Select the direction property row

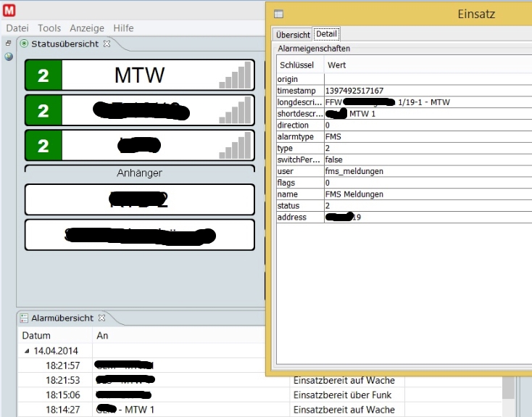(404, 125)
